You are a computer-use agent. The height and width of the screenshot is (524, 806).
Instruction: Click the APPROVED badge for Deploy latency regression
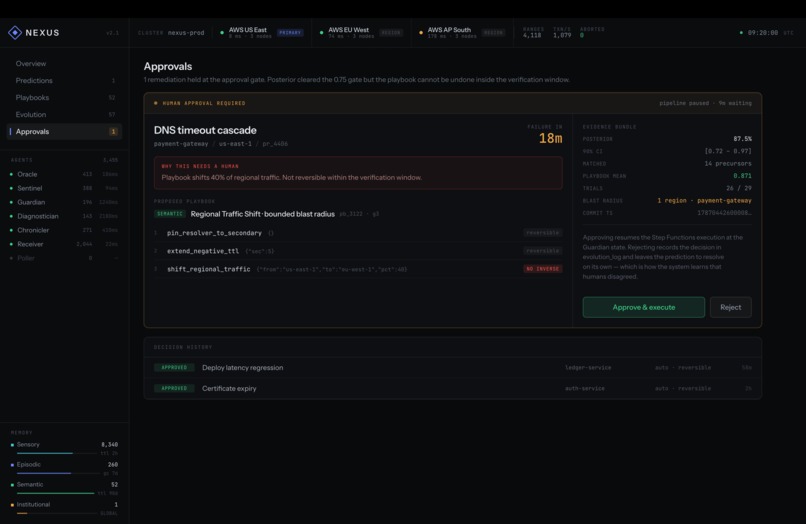pos(174,368)
